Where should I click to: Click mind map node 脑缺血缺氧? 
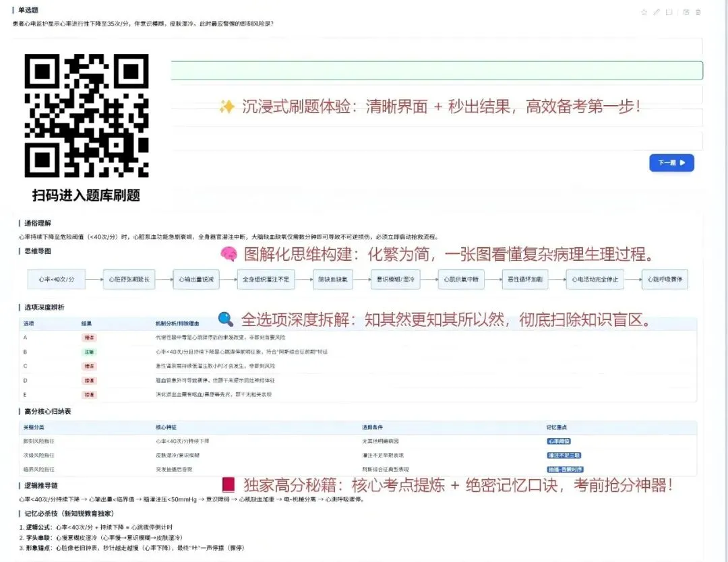click(x=333, y=280)
